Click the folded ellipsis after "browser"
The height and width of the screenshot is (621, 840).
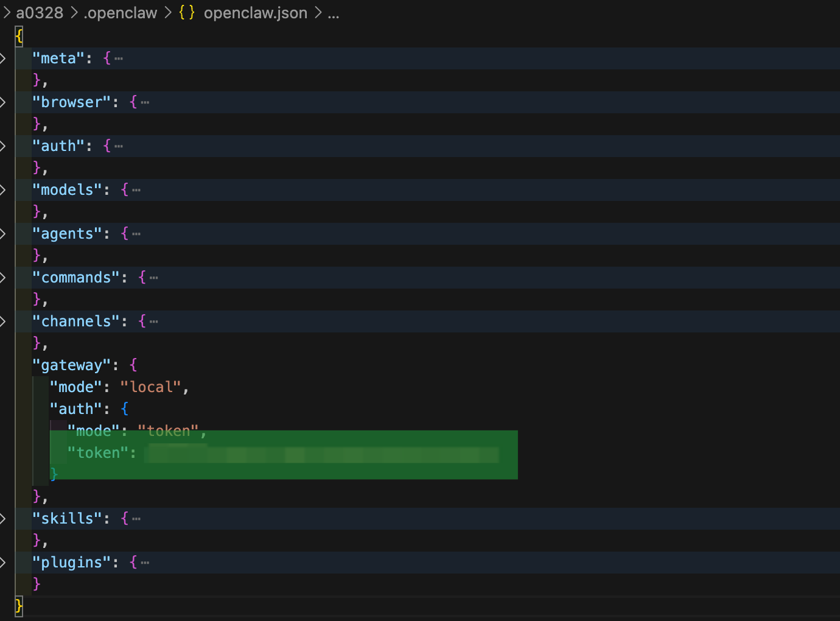pos(145,103)
